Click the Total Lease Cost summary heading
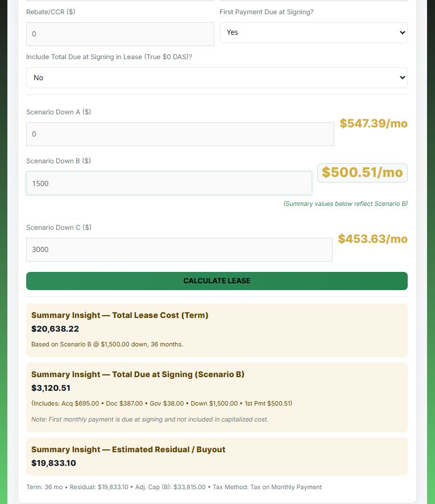The height and width of the screenshot is (504, 435). [x=119, y=315]
